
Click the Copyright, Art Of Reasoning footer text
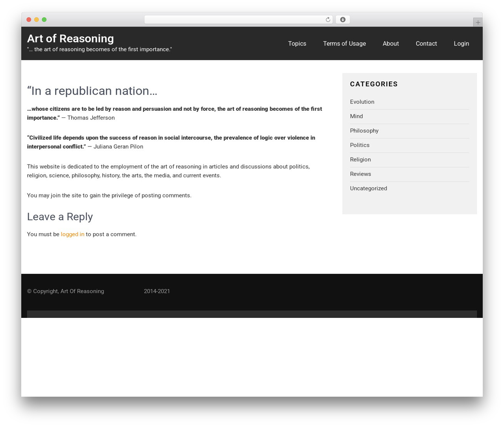pyautogui.click(x=65, y=291)
